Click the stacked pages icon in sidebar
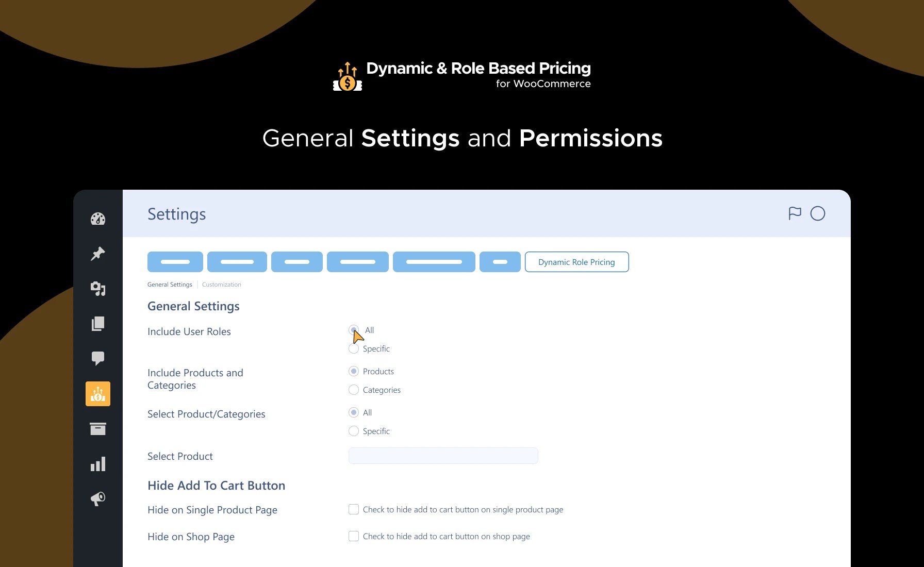Viewport: 924px width, 567px height. coord(97,324)
